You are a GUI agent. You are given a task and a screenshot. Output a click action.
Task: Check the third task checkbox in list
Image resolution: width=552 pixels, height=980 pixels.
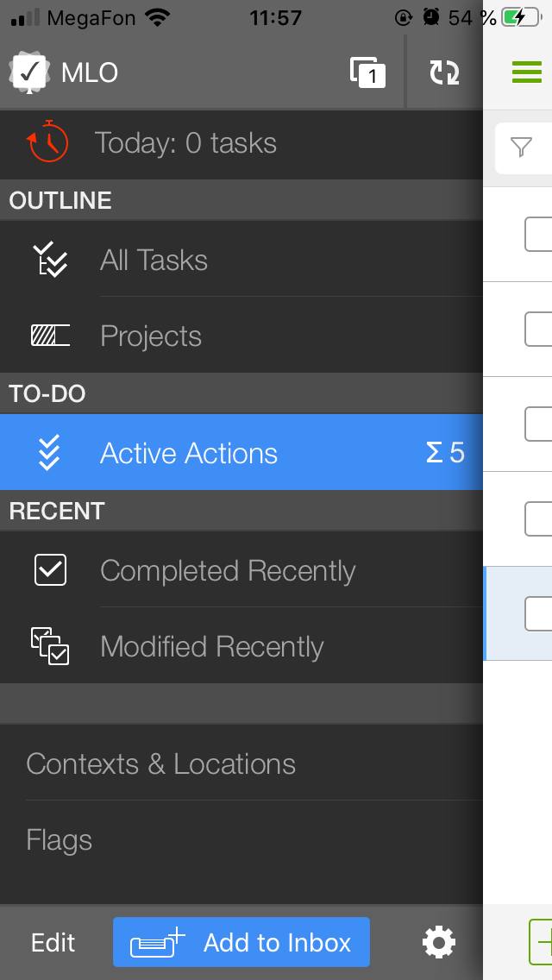point(538,424)
